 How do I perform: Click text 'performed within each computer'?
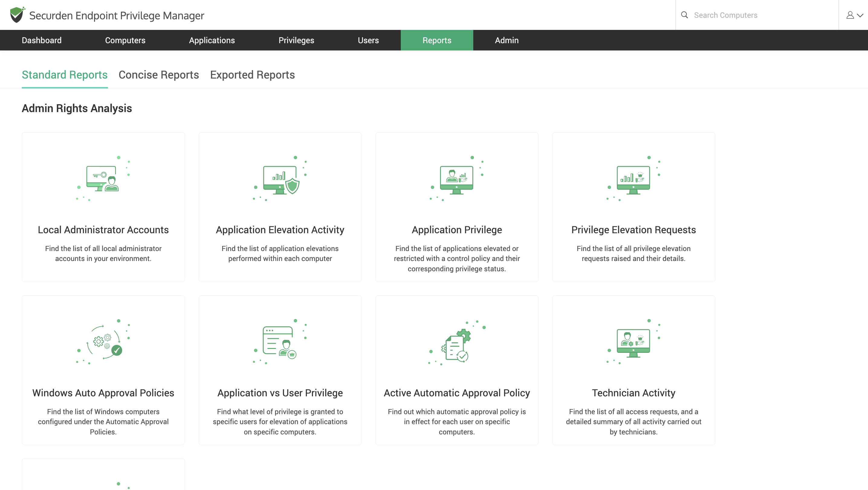pyautogui.click(x=280, y=258)
